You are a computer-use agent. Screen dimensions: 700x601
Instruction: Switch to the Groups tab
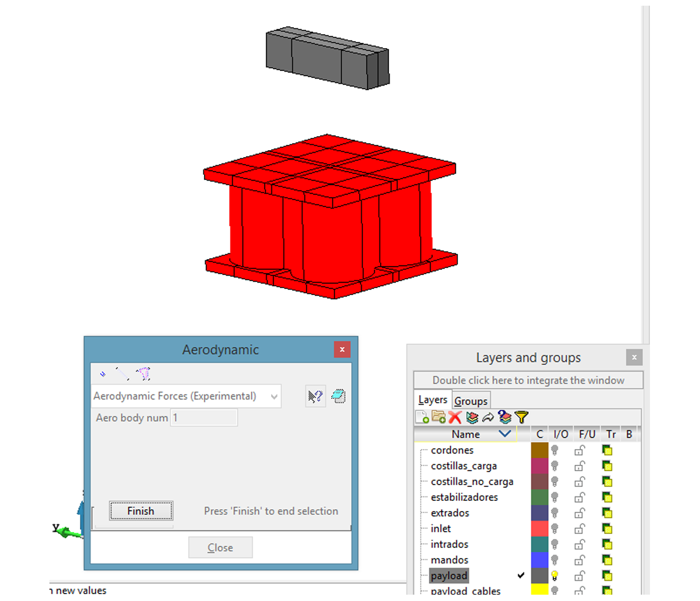[471, 401]
